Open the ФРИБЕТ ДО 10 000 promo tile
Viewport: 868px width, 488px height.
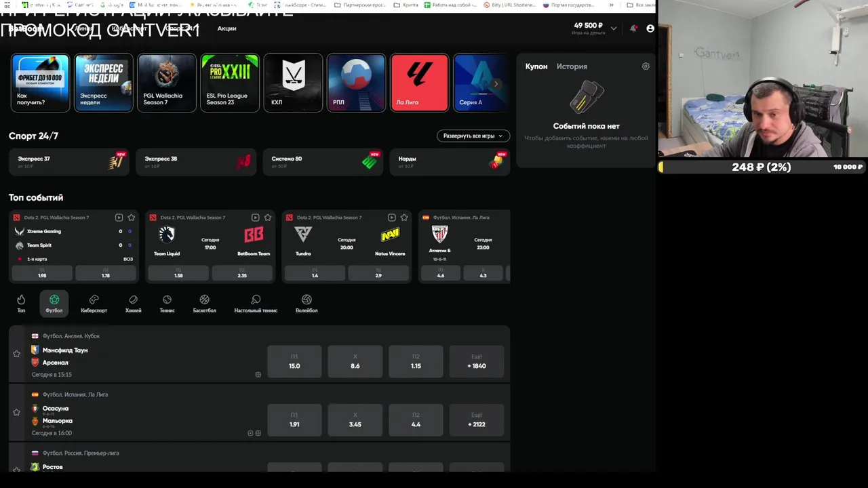point(40,83)
